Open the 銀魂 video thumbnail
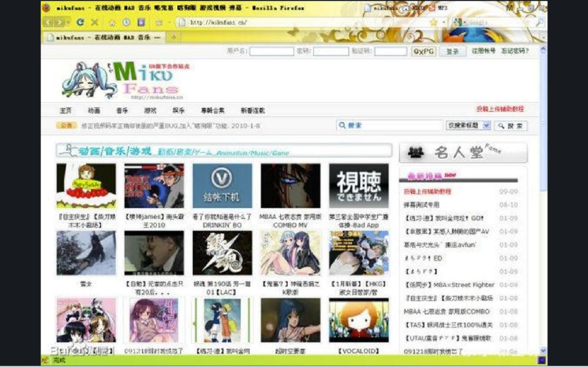 [222, 253]
